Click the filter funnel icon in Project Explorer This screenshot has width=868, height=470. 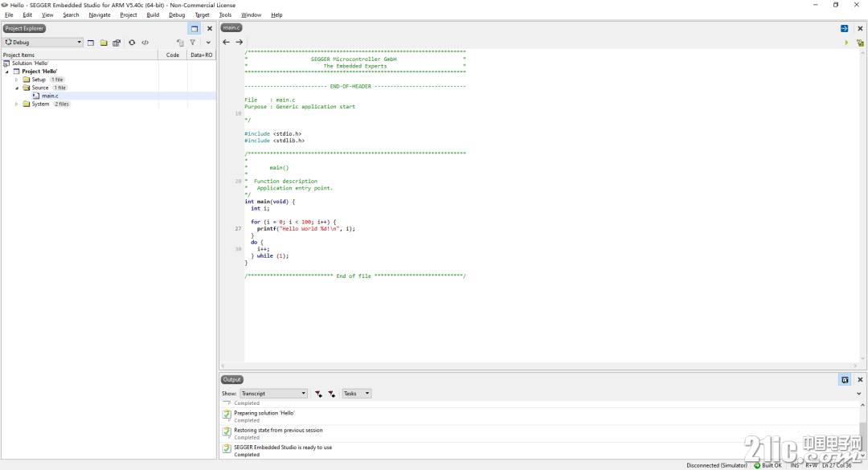point(193,43)
